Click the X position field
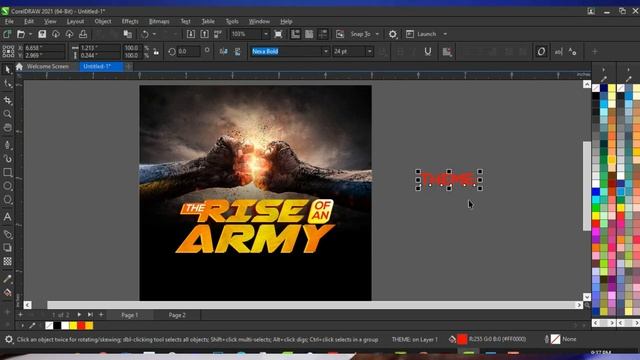 pos(44,48)
